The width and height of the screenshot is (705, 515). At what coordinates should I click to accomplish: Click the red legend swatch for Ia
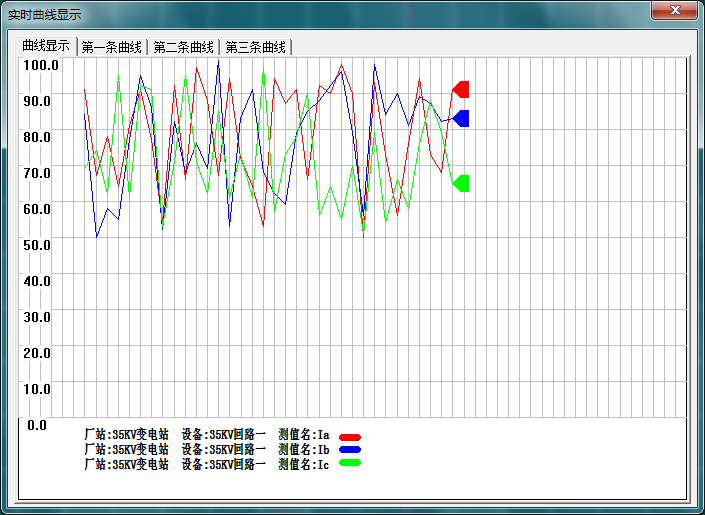(350, 437)
